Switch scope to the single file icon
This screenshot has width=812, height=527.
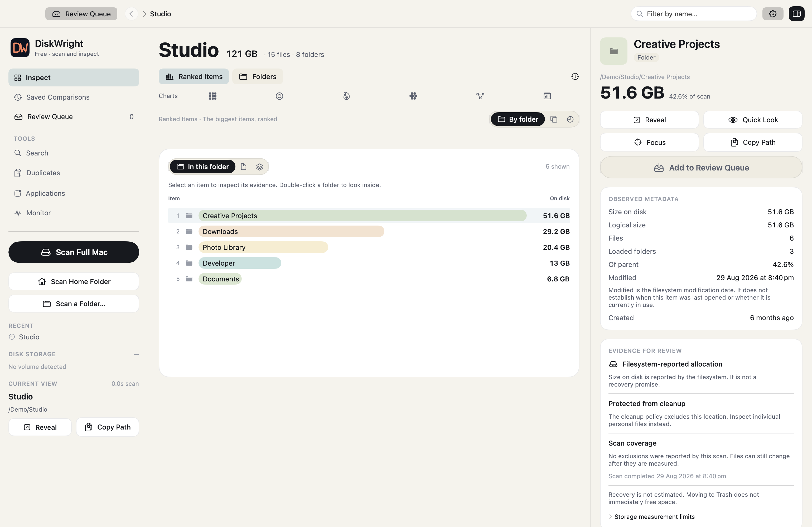[x=243, y=167]
